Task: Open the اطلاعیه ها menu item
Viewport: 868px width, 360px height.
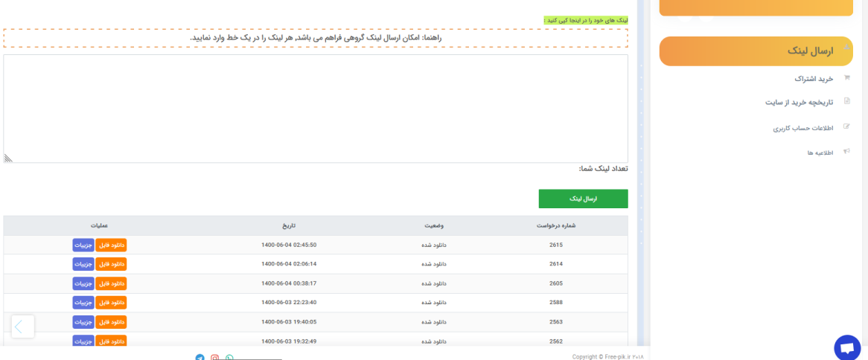Action: pos(820,152)
